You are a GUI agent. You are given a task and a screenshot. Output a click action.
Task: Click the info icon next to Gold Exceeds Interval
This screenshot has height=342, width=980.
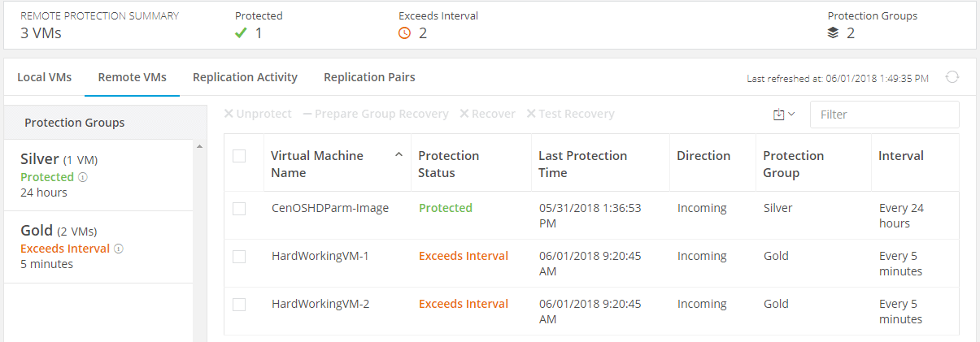pos(119,249)
